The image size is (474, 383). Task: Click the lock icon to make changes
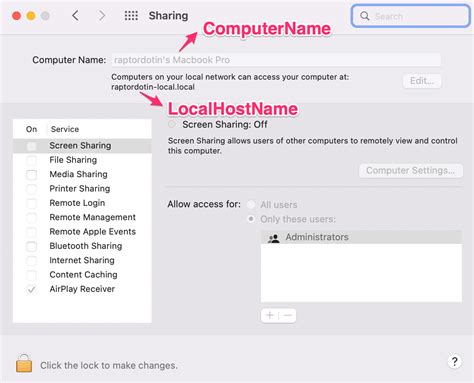24,363
